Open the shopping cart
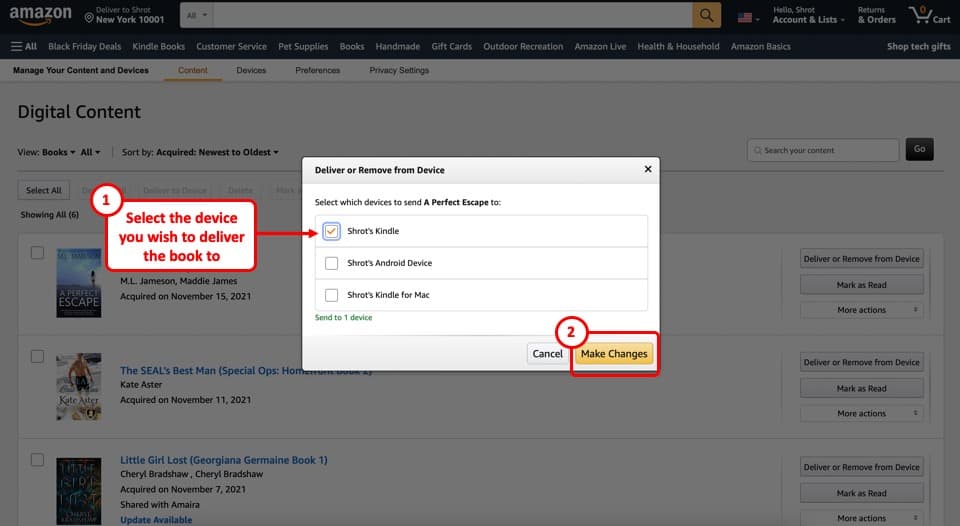Viewport: 960px width, 526px height. pyautogui.click(x=929, y=15)
